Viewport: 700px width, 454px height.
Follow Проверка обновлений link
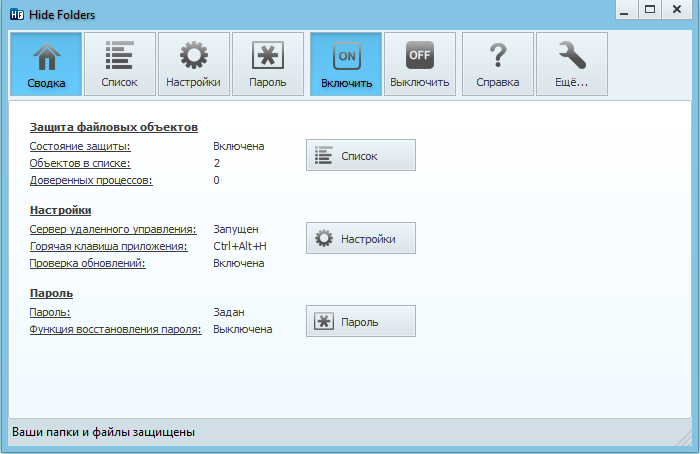coord(88,263)
